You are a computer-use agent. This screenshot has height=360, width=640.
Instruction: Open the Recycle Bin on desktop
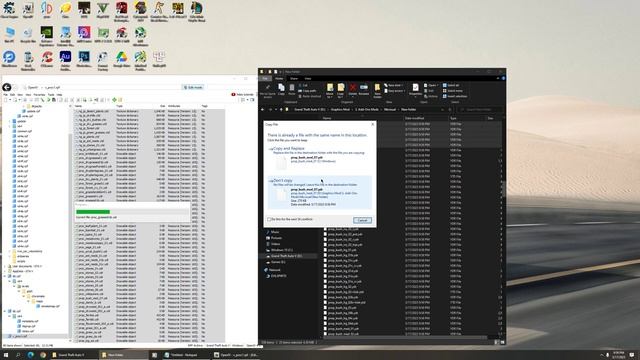(28, 35)
